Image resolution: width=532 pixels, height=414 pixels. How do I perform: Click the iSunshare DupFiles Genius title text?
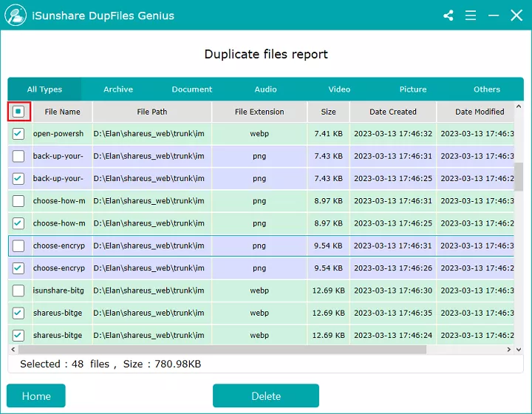[x=103, y=16]
